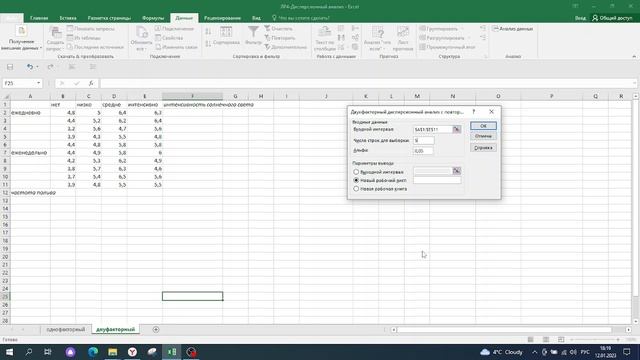Open the Анализ что если dropdown
This screenshot has width=640, height=360.
point(377,38)
